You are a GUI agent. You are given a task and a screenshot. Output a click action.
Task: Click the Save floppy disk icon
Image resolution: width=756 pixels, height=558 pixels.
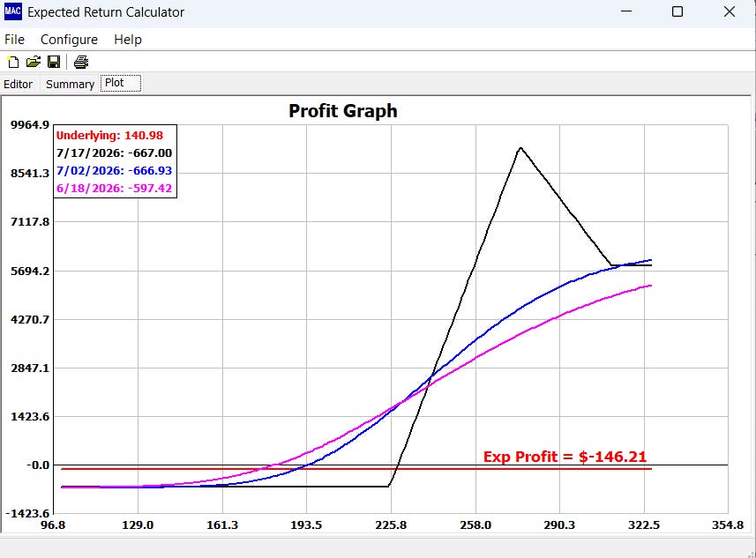pyautogui.click(x=54, y=62)
